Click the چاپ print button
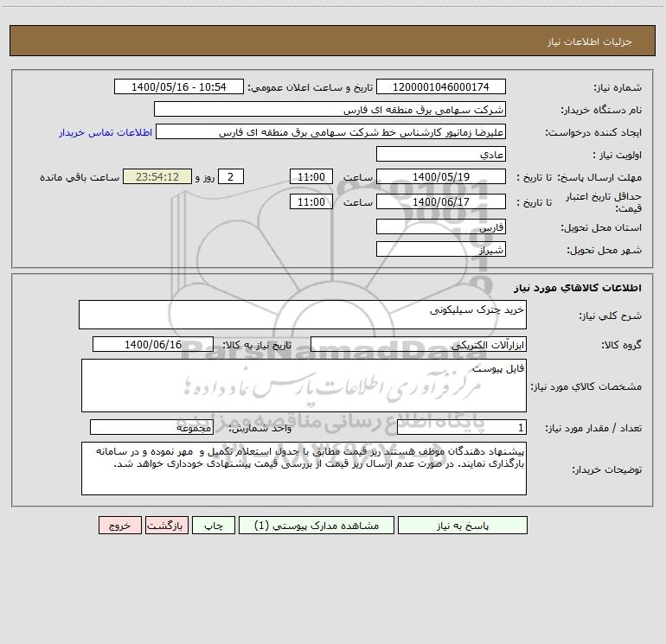The width and height of the screenshot is (666, 644). [214, 526]
